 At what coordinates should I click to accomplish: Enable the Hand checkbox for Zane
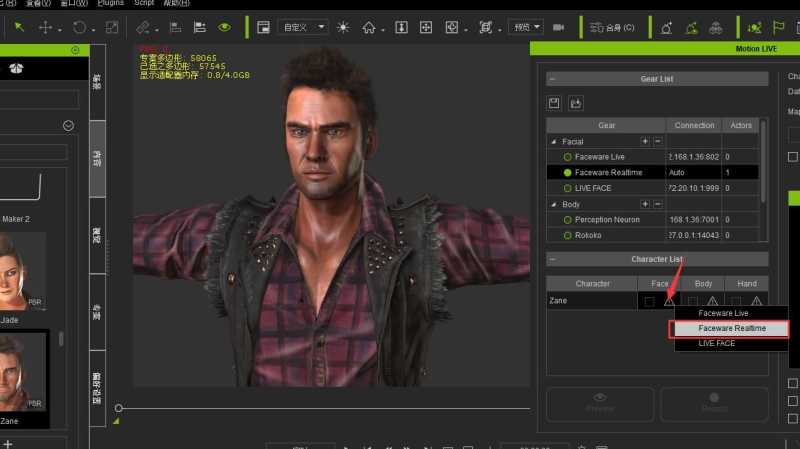point(736,300)
